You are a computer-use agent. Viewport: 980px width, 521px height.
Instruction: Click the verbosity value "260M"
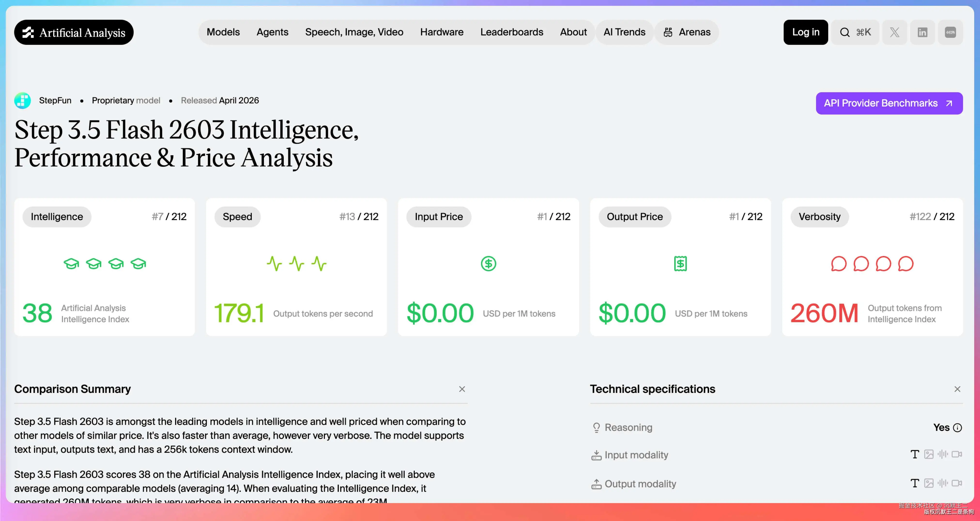[824, 313]
